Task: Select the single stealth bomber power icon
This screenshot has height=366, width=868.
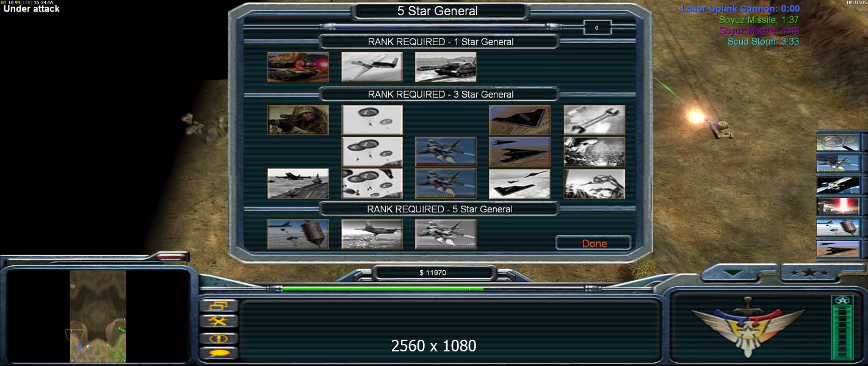Action: 519,120
